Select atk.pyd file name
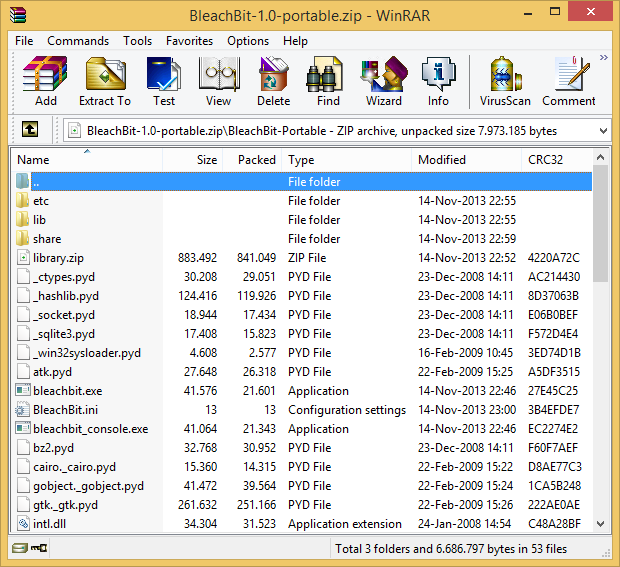 pyautogui.click(x=52, y=372)
